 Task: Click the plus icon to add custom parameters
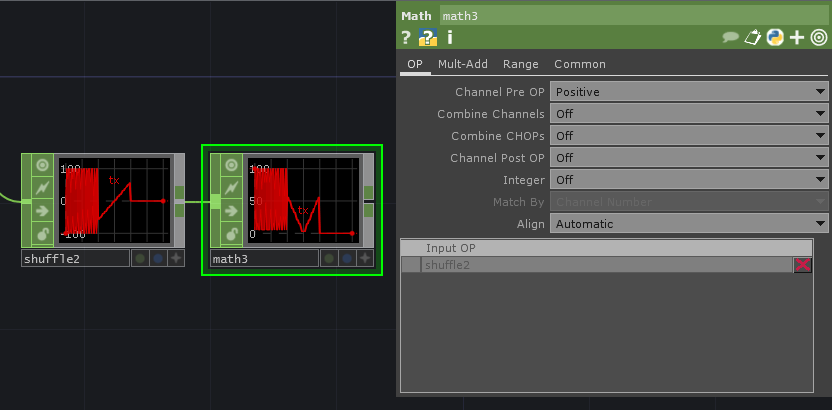[797, 38]
